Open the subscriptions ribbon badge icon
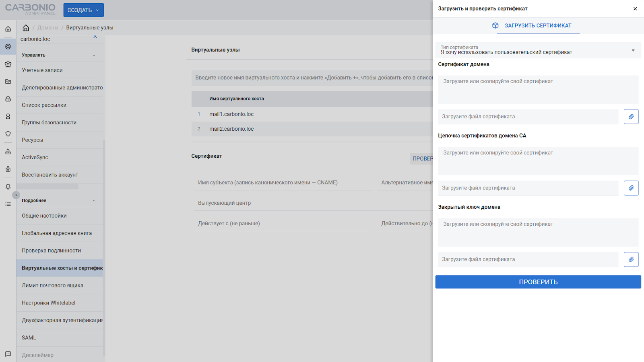The image size is (644, 362). pos(8,117)
